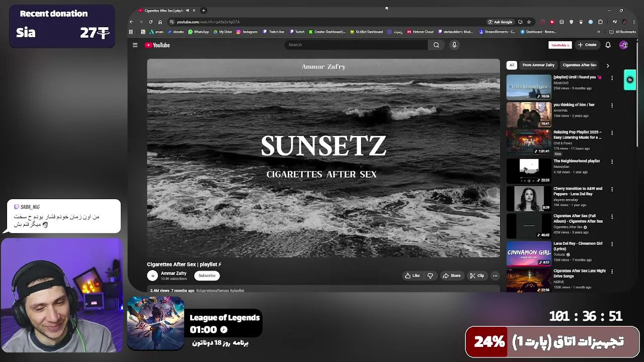The width and height of the screenshot is (644, 362).
Task: Select the All recommendations chip
Action: (512, 65)
